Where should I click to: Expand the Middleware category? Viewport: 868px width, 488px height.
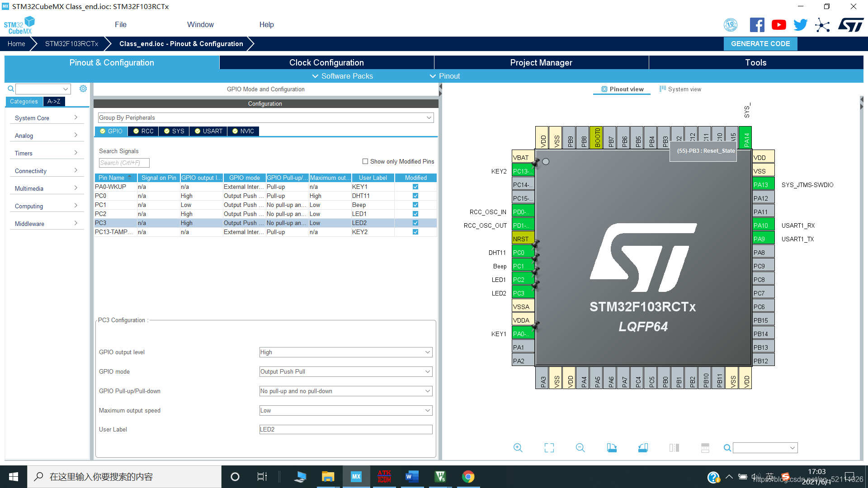(46, 224)
